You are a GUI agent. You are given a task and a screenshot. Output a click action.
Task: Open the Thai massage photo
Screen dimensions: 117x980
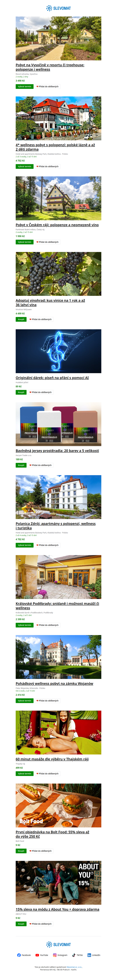point(58,732)
